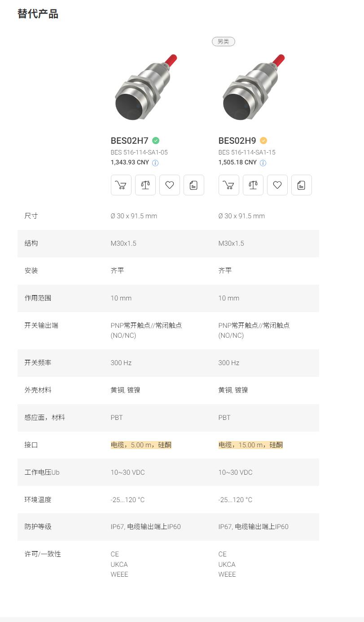The height and width of the screenshot is (622, 364).
Task: Open BES02H7 product title link
Action: tap(130, 141)
